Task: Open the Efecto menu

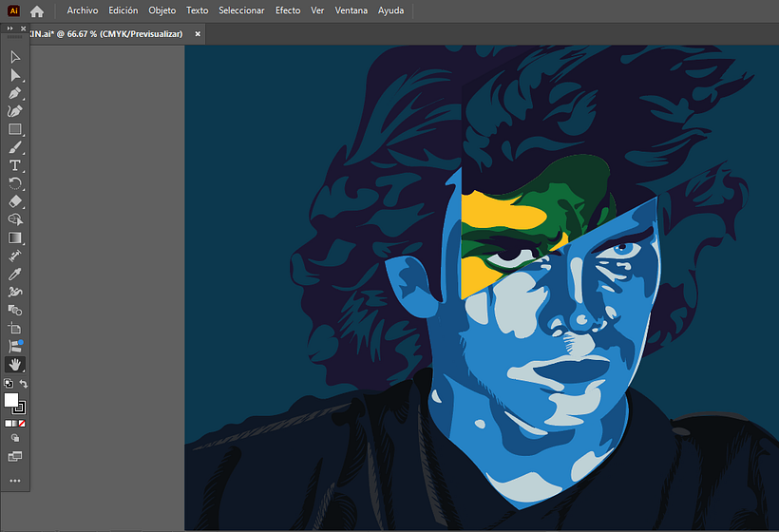Action: (287, 10)
